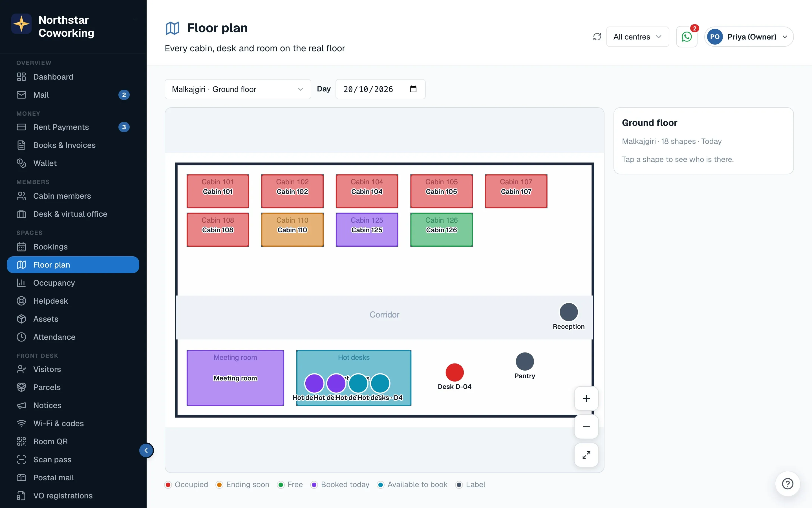Click the Wi-Fi & codes signal icon
This screenshot has height=508, width=812.
21,424
